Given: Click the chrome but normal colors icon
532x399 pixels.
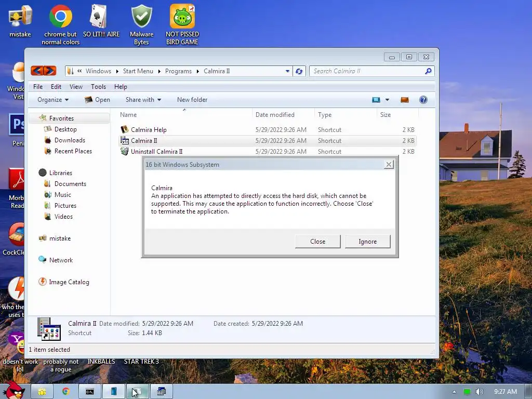Looking at the screenshot, I should pos(61,24).
